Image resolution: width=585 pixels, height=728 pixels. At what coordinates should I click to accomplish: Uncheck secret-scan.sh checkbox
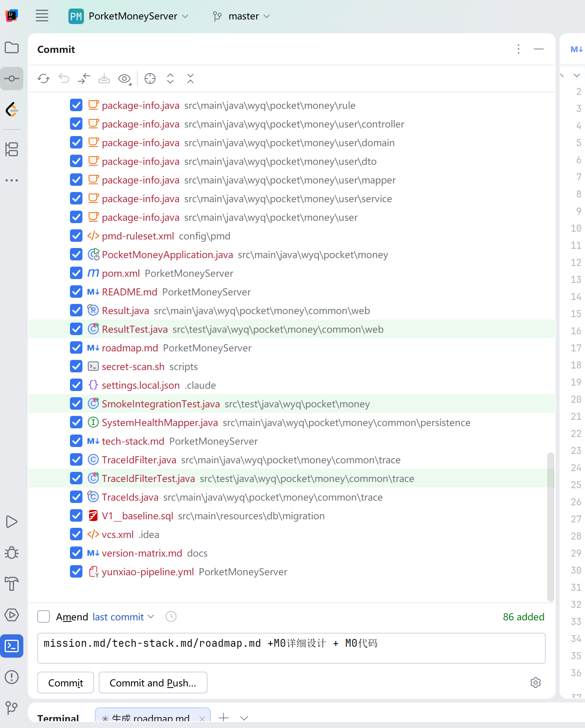point(76,367)
